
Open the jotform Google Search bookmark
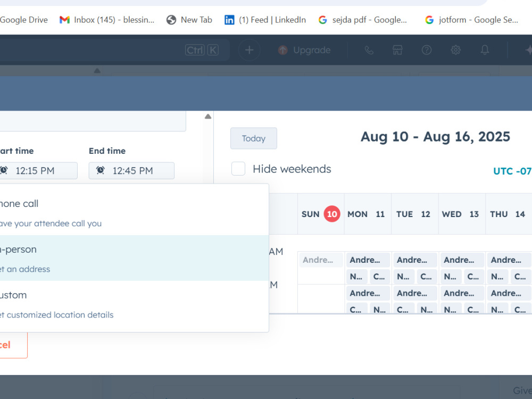pos(471,20)
